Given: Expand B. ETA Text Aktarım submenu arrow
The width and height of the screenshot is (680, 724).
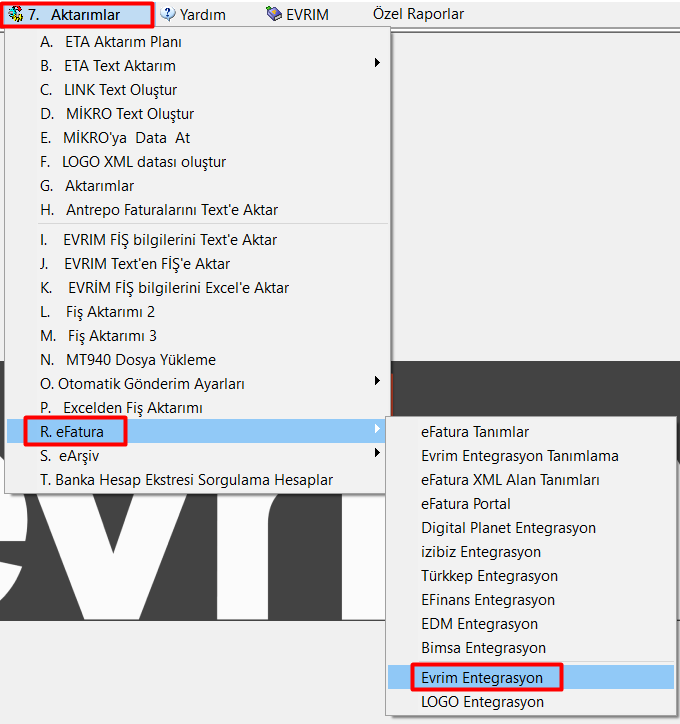Looking at the screenshot, I should (x=378, y=62).
